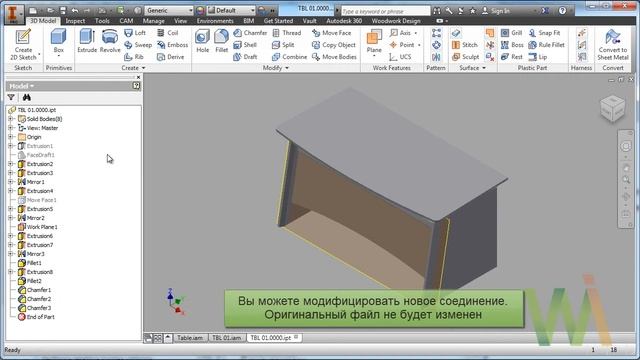Open the Surface panel dropdown
Image resolution: width=640 pixels, height=360 pixels.
473,68
